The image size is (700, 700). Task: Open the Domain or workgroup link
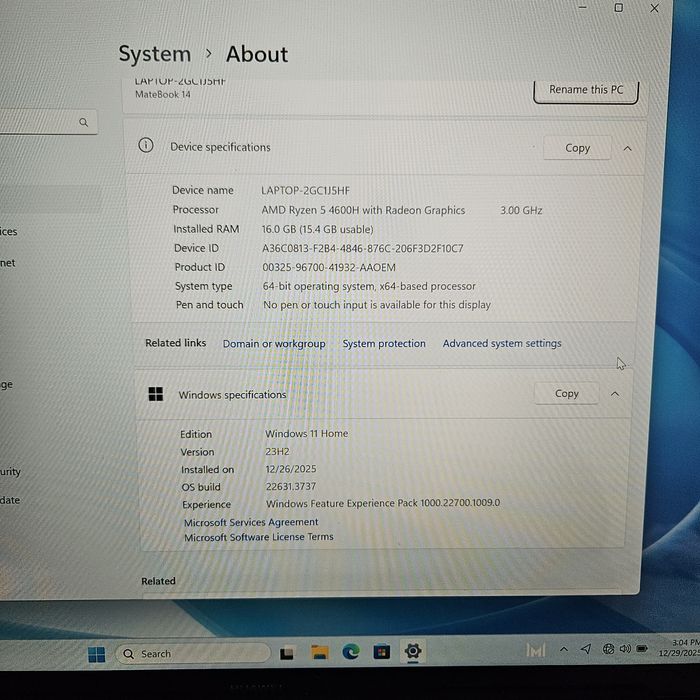tap(274, 344)
